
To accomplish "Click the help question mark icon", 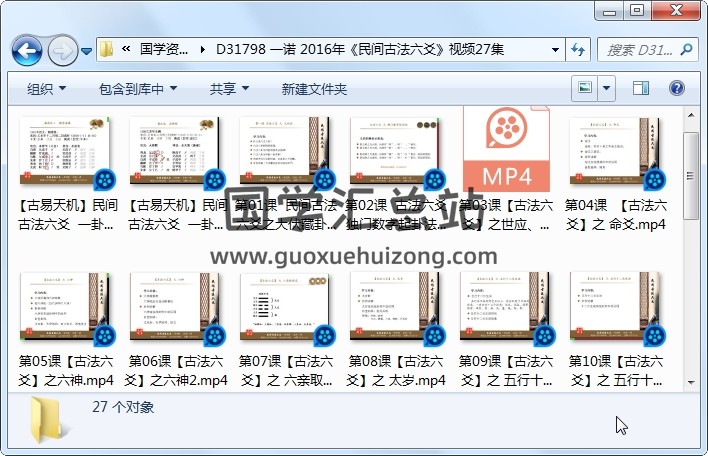I will tap(675, 89).
